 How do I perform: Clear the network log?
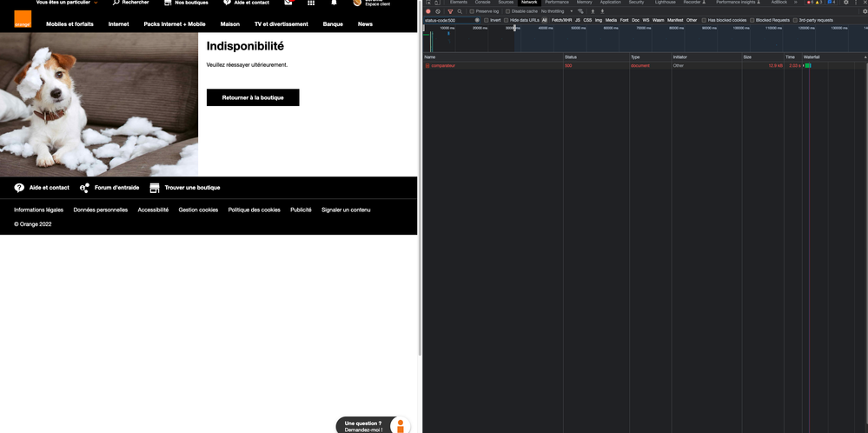[x=438, y=11]
